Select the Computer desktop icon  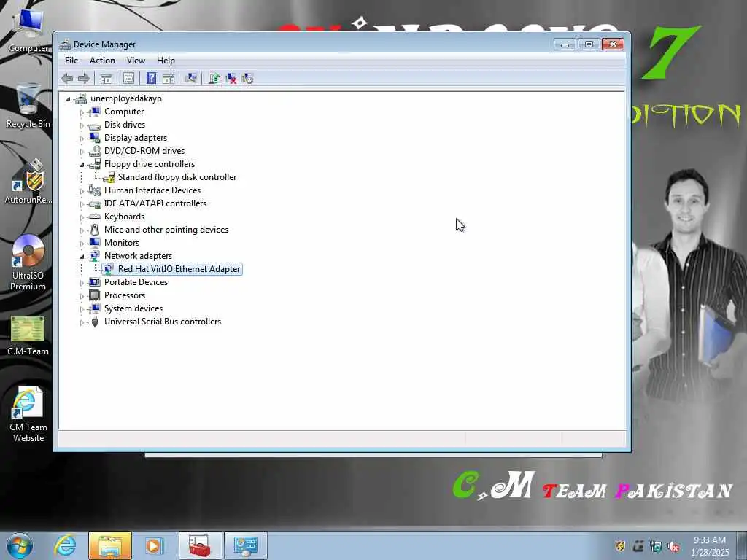click(28, 31)
